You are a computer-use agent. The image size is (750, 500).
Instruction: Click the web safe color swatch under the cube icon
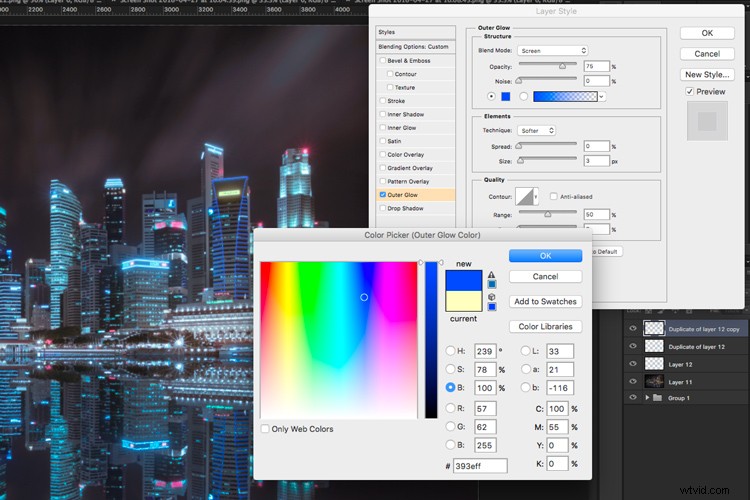click(x=491, y=307)
